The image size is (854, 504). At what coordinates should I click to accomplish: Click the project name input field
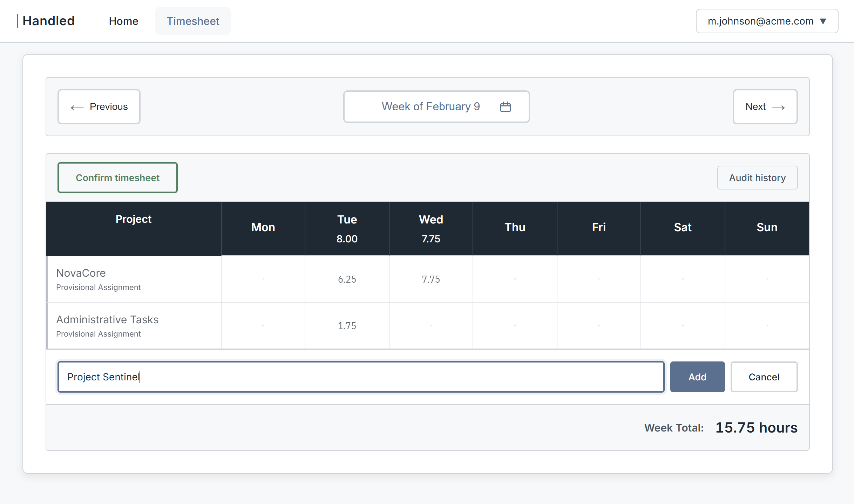click(361, 377)
